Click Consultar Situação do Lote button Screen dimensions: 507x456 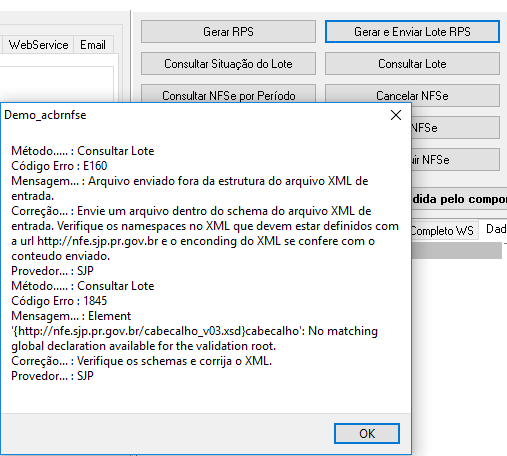[x=228, y=64]
